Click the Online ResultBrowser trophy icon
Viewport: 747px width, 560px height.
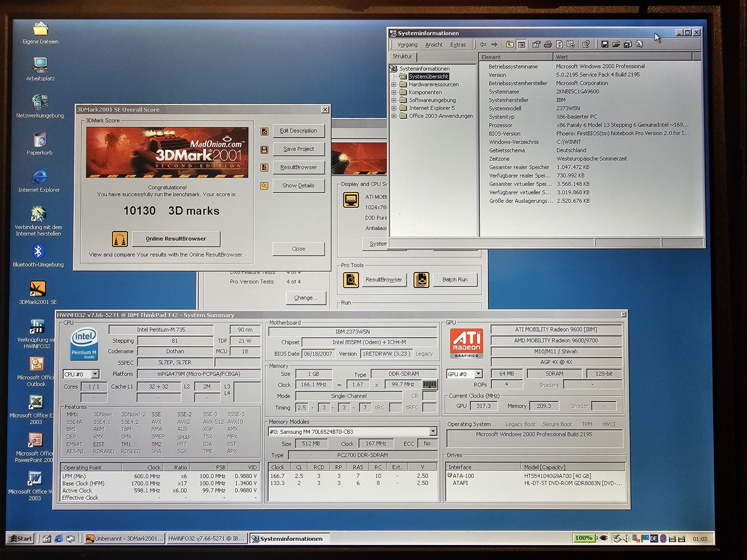coord(120,239)
